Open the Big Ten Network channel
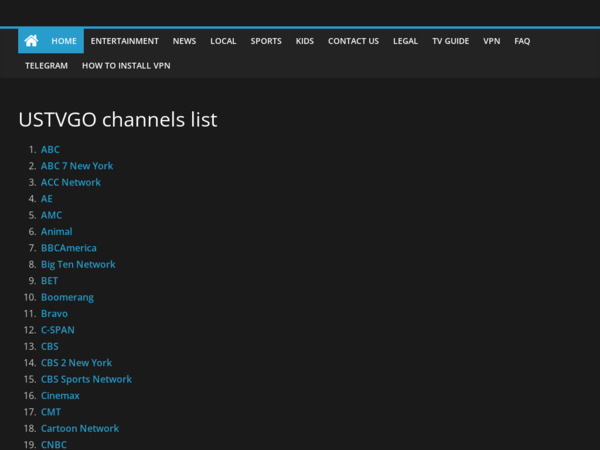The width and height of the screenshot is (600, 450). [x=78, y=264]
